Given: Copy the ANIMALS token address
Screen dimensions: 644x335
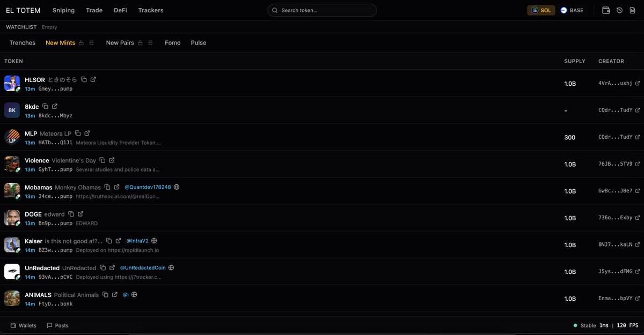Looking at the screenshot, I should (x=105, y=294).
